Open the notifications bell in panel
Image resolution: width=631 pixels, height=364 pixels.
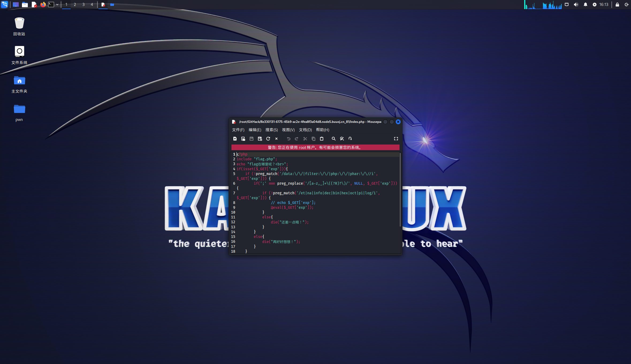[585, 5]
